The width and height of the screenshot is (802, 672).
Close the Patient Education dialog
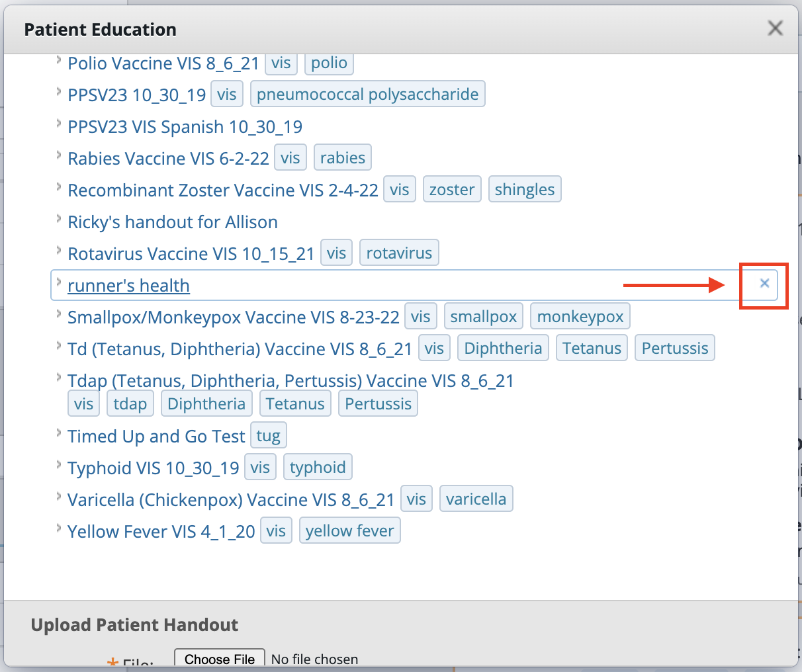(775, 28)
